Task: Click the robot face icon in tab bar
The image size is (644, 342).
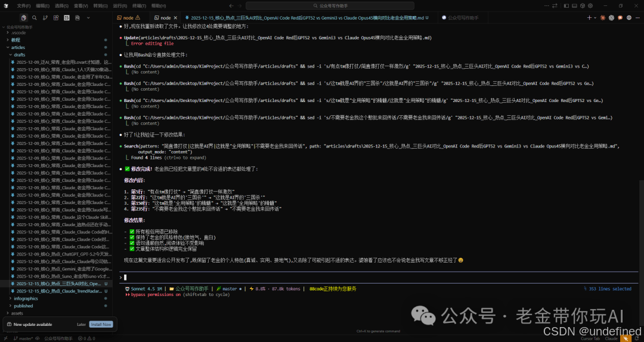Action: pyautogui.click(x=629, y=18)
